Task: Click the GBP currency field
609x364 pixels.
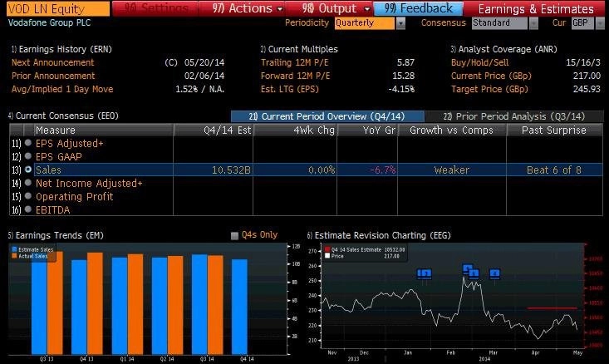Action: coord(582,23)
